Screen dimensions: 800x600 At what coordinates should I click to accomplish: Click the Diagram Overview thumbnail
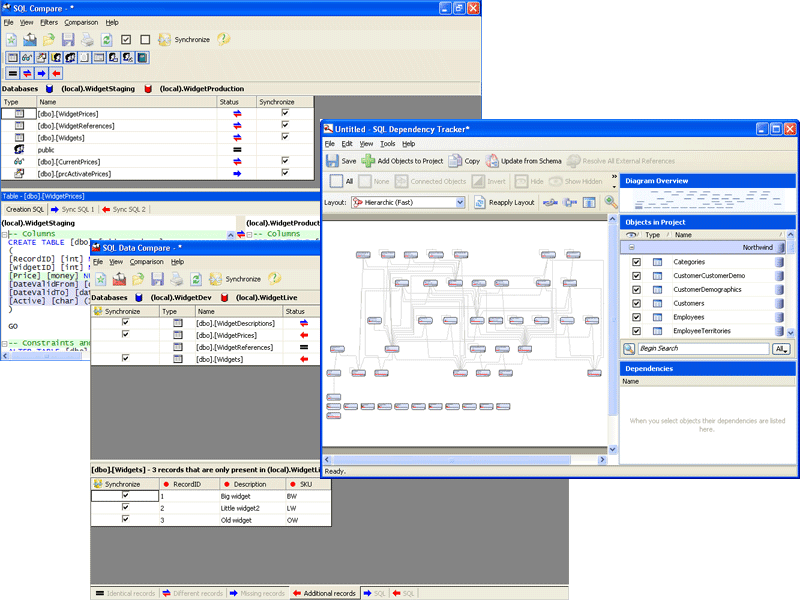point(708,200)
